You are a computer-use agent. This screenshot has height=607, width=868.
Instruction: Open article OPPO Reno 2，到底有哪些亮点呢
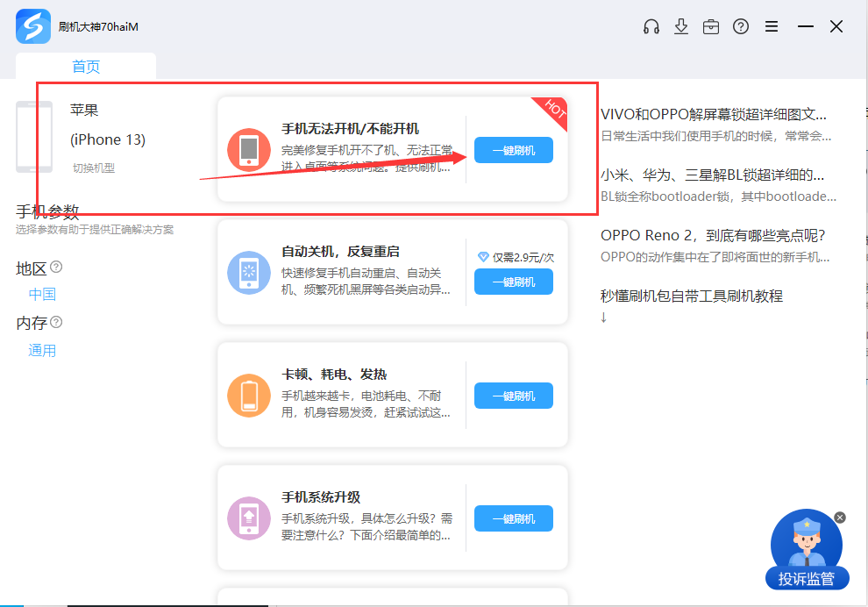pos(713,235)
